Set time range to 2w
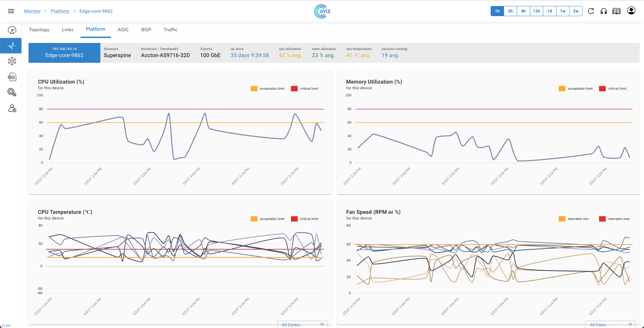644x328 pixels. [576, 11]
